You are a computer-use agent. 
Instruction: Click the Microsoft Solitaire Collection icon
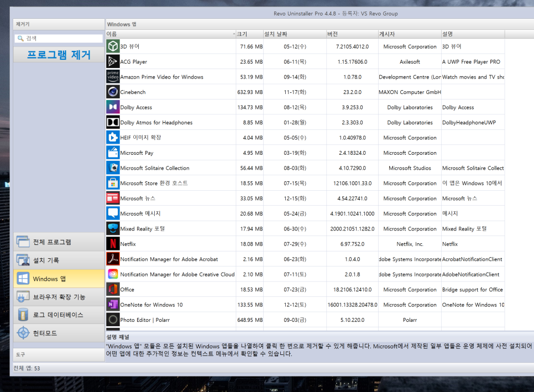pos(113,168)
